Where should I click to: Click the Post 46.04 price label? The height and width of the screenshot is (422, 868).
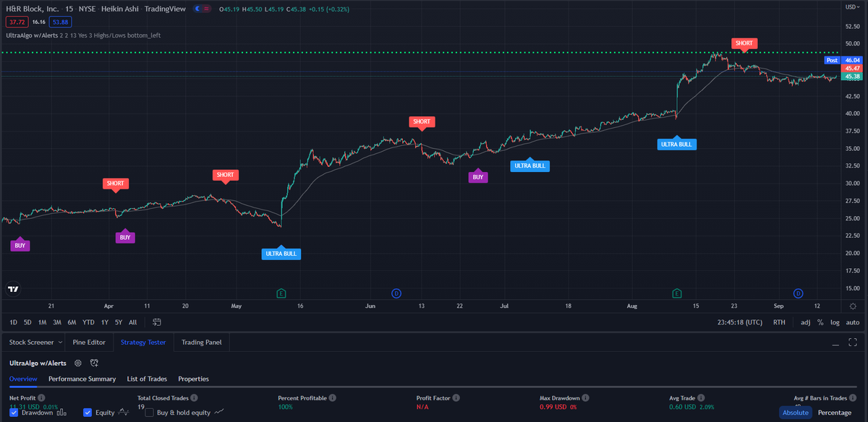point(843,61)
